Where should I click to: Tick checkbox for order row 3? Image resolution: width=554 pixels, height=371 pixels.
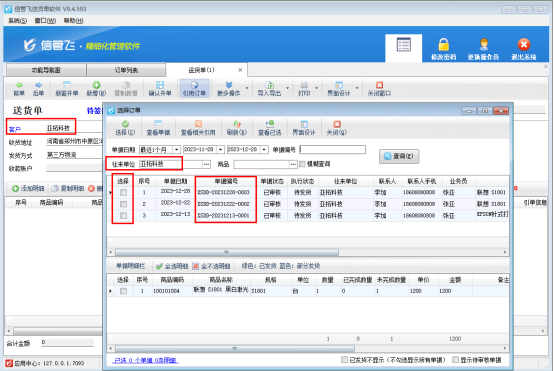[x=123, y=216]
